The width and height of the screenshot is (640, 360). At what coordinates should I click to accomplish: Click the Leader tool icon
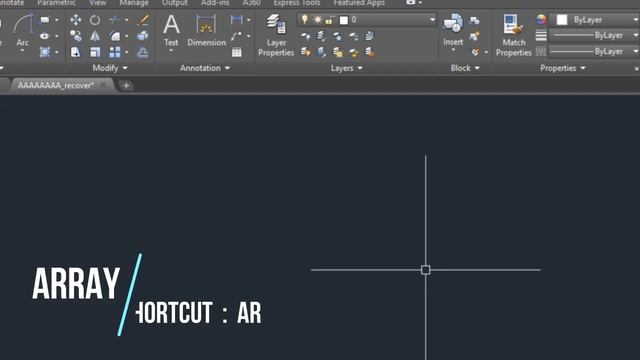[236, 36]
